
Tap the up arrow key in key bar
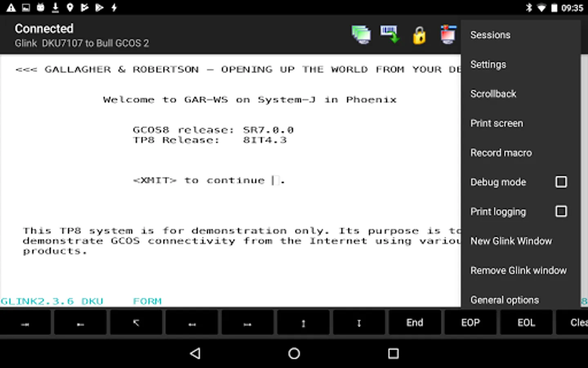point(303,323)
